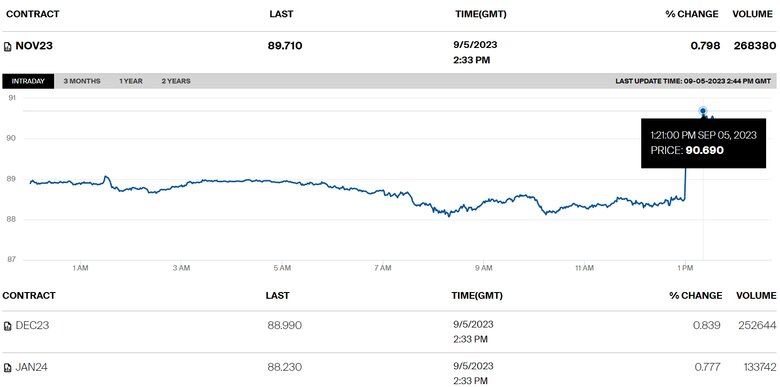Click the DEC23 last price 88.990
The width and height of the screenshot is (780, 387).
tap(285, 326)
